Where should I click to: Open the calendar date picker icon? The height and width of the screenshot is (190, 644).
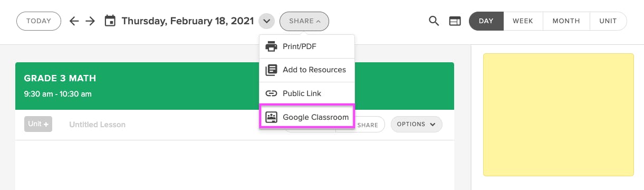[110, 21]
